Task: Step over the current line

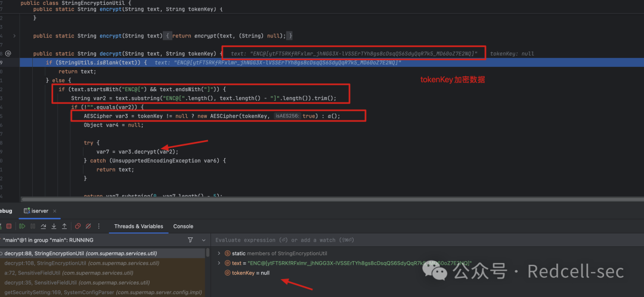Action: click(x=44, y=227)
